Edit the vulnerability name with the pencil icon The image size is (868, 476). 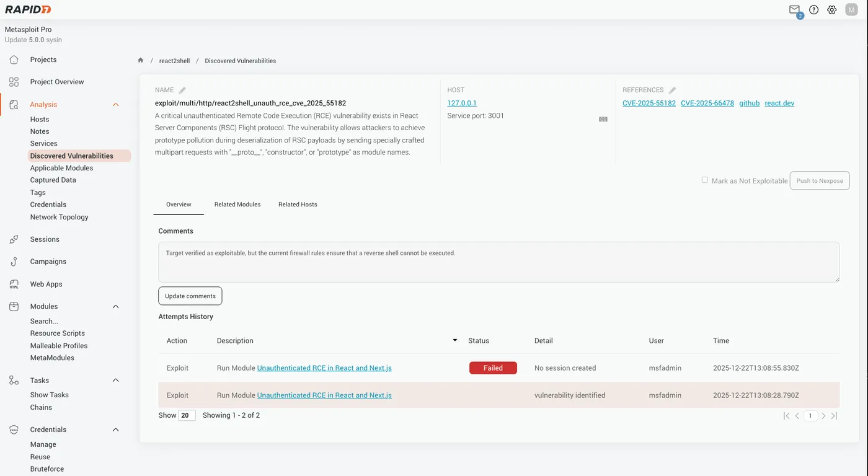(181, 89)
